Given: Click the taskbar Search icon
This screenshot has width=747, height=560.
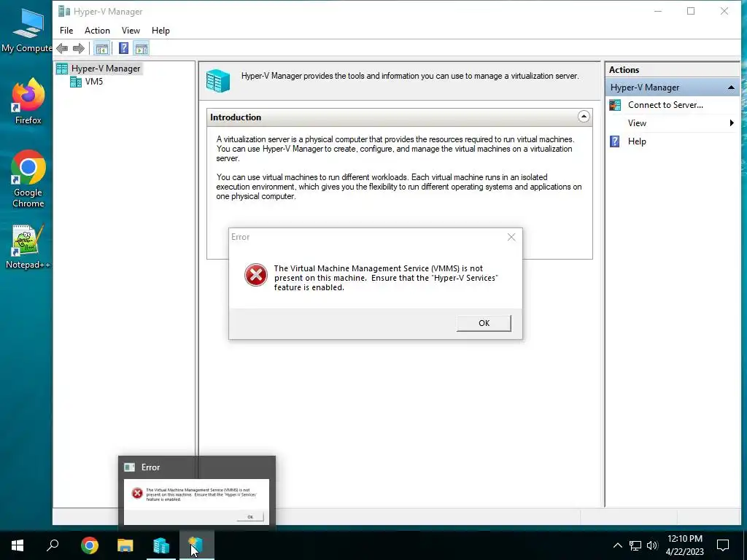Looking at the screenshot, I should point(53,545).
